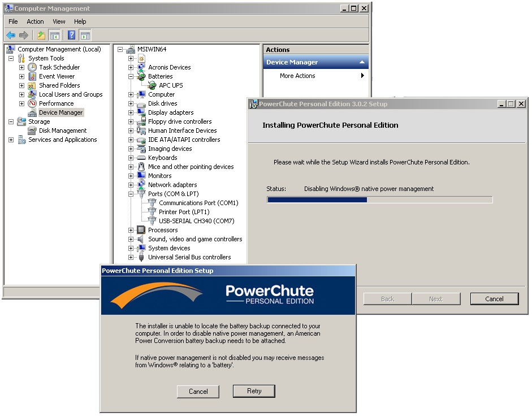This screenshot has width=532, height=417.
Task: Click the Sound, video and game controllers icon
Action: (141, 239)
